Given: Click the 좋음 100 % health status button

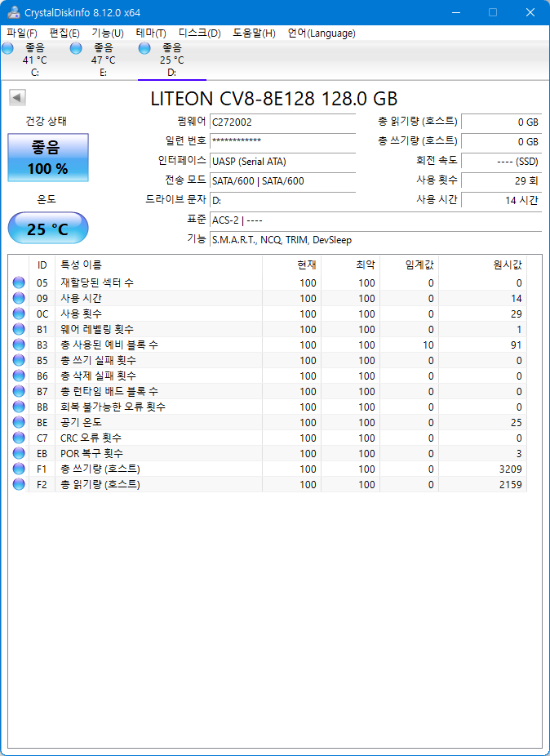Looking at the screenshot, I should click(48, 158).
